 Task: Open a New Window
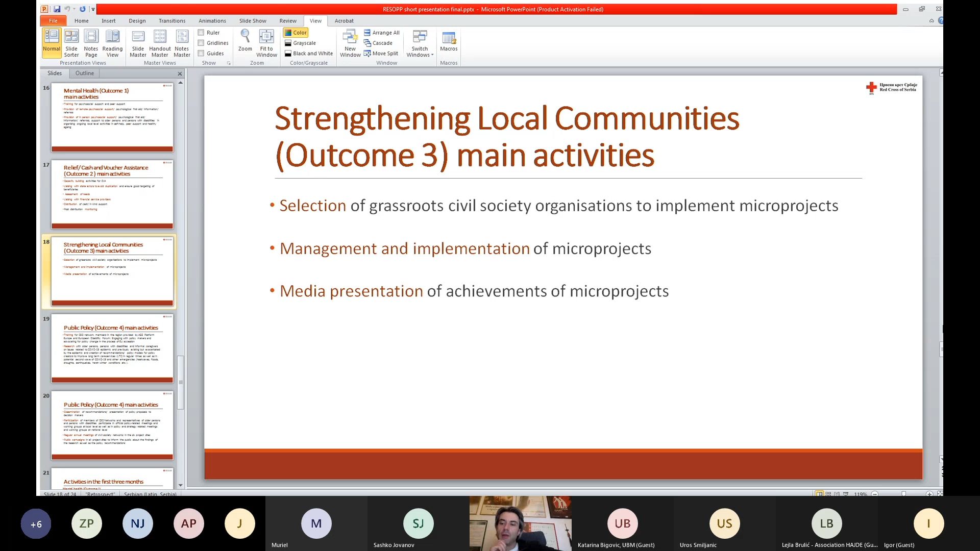pyautogui.click(x=350, y=43)
